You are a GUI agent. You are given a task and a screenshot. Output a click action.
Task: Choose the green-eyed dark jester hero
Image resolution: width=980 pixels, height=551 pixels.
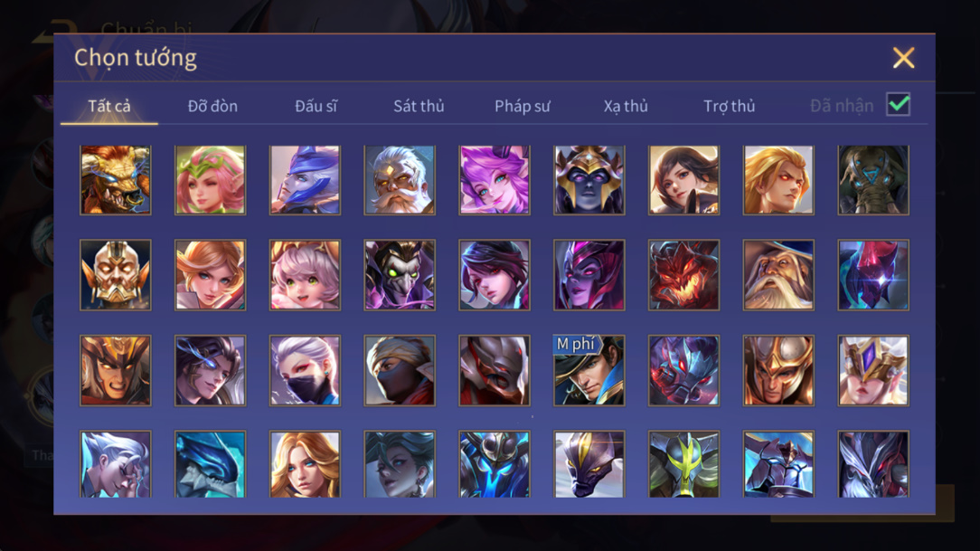[x=400, y=275]
